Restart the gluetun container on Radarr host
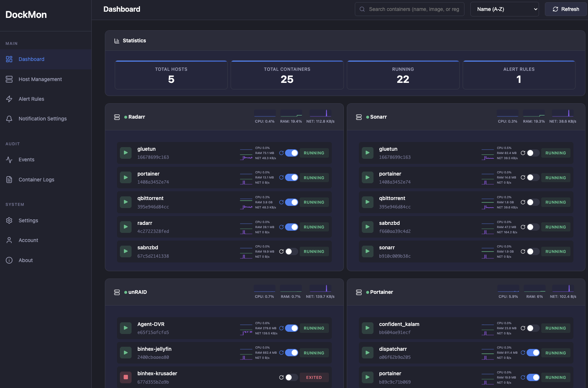This screenshot has width=588, height=388. click(281, 153)
